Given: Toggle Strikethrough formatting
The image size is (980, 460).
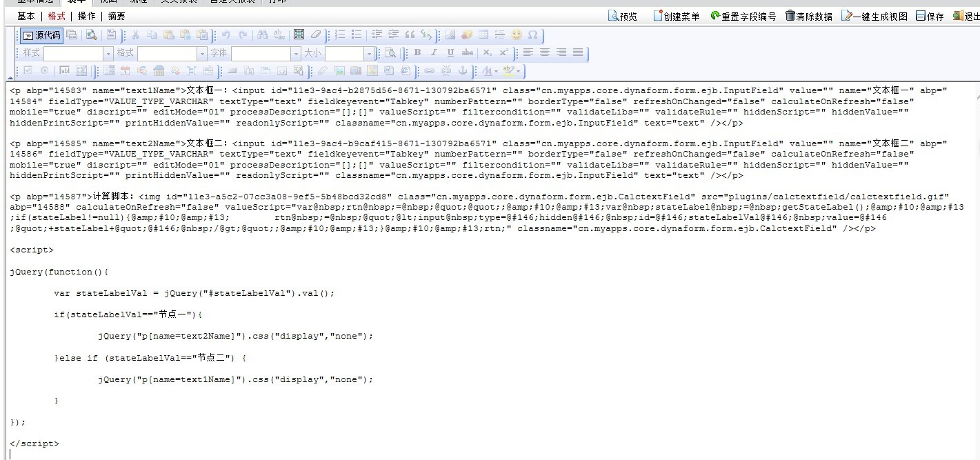Looking at the screenshot, I should pos(467,52).
